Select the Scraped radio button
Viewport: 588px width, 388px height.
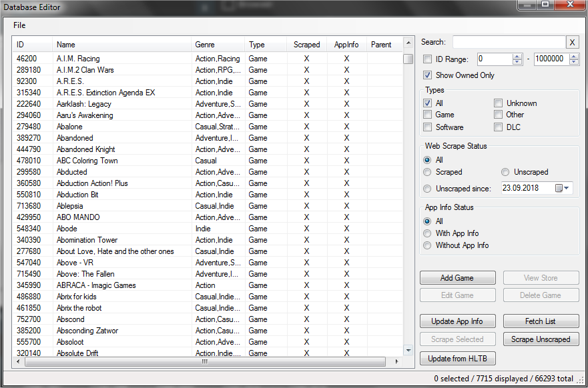(x=427, y=172)
